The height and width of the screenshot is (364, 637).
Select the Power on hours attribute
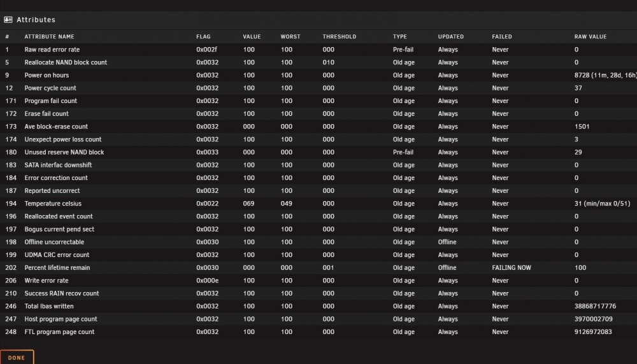[x=47, y=76]
